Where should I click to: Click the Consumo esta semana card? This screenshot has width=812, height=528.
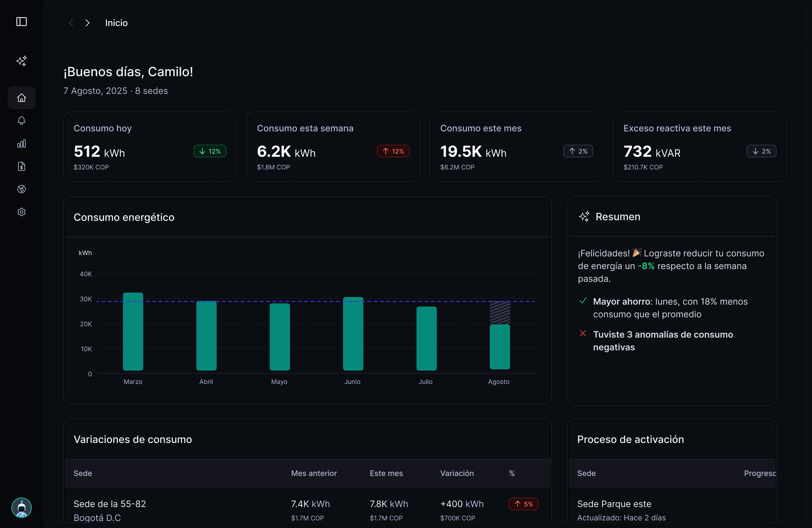[x=333, y=146]
